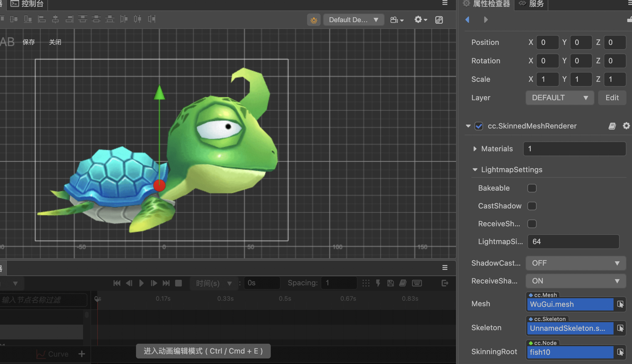Screen dimensions: 632x364
Task: Toggle the scene lighting icon
Action: (x=314, y=20)
